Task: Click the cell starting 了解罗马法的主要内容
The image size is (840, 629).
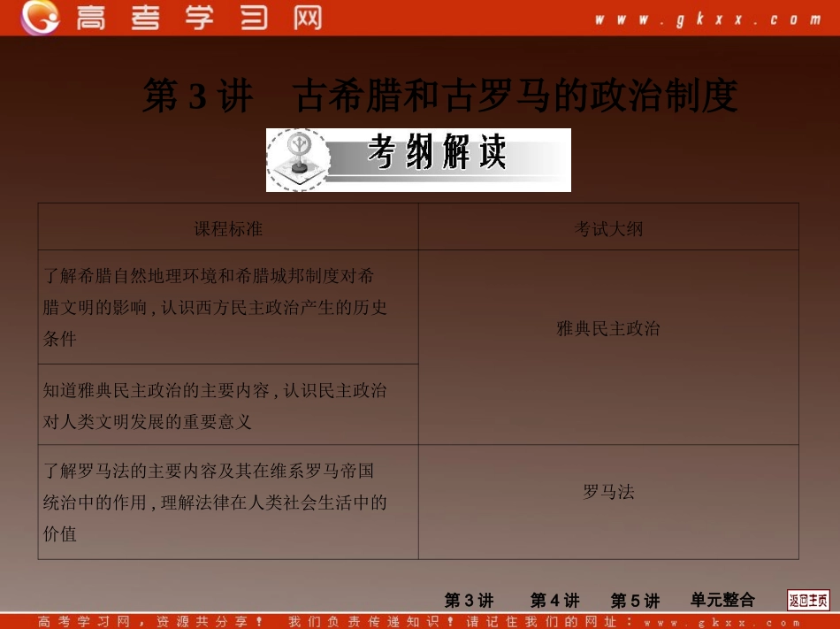Action: [x=228, y=502]
